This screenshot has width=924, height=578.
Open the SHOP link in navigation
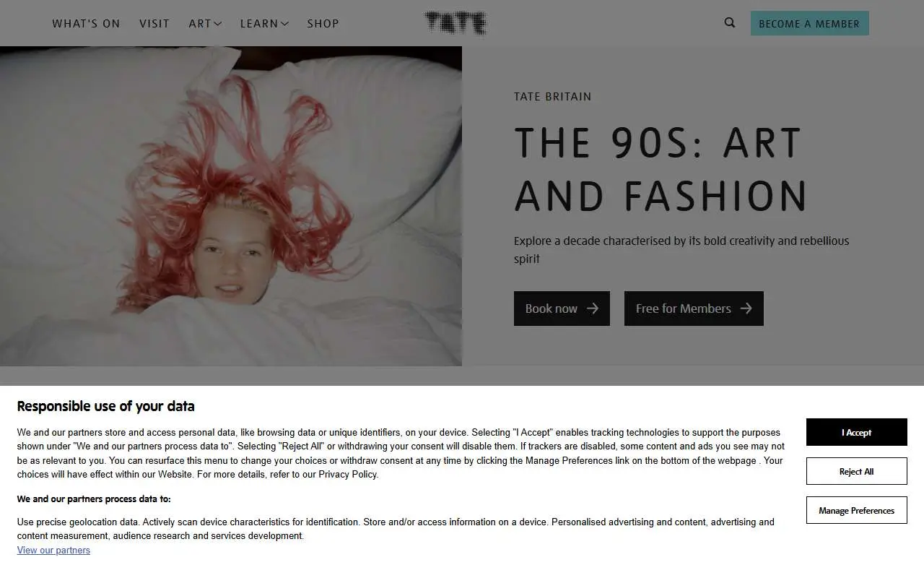(x=323, y=23)
